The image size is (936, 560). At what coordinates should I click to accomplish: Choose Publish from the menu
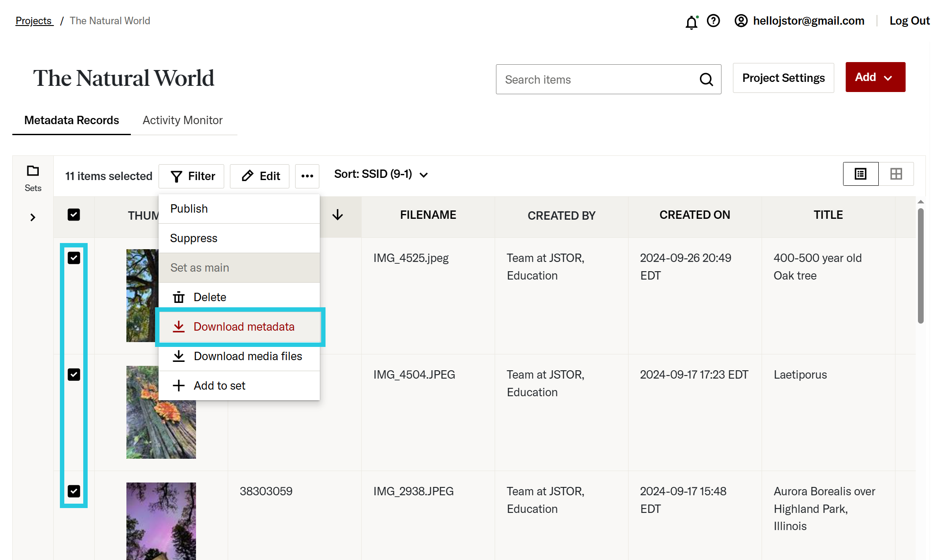[239, 209]
